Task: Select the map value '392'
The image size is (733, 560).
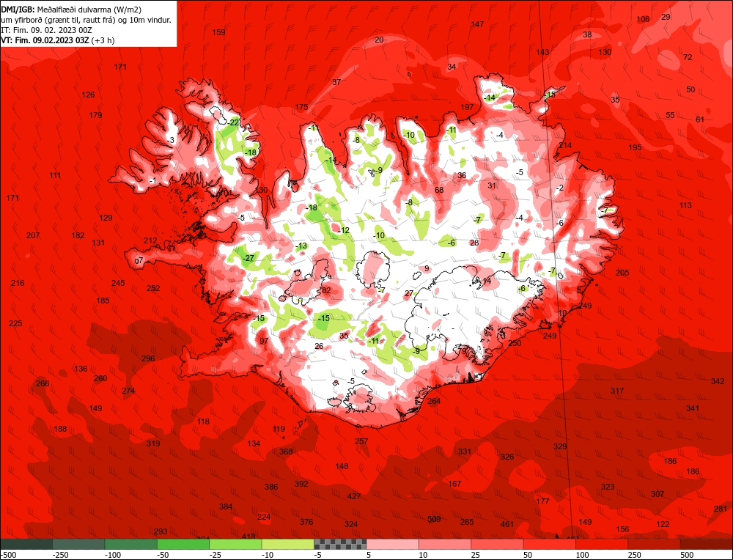Action: click(301, 484)
